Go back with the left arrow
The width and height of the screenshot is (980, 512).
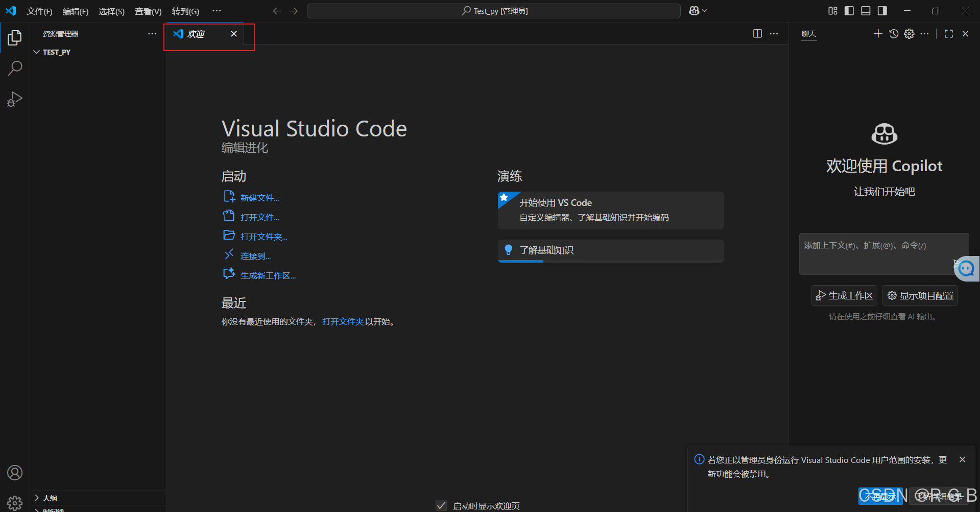point(277,11)
